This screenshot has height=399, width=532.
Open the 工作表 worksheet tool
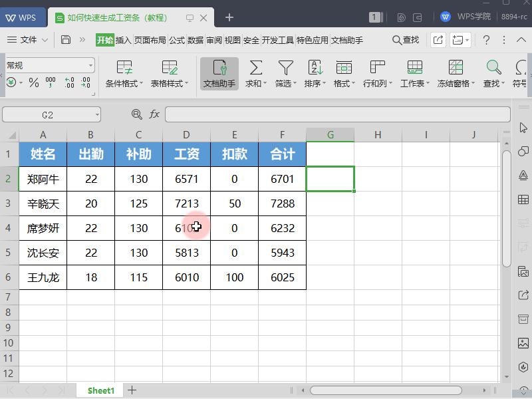(414, 74)
